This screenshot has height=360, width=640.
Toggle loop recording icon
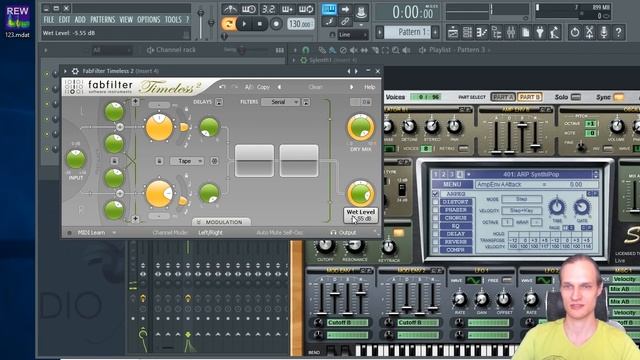pyautogui.click(x=306, y=9)
